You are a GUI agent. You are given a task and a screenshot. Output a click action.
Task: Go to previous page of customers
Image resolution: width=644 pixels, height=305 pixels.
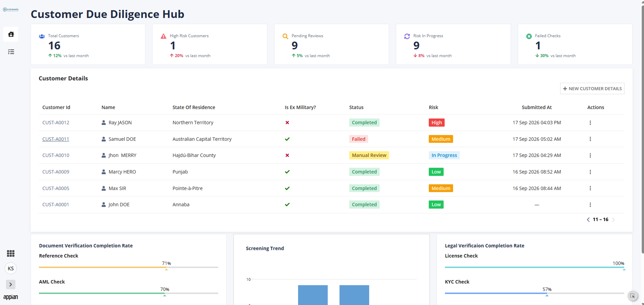[588, 220]
